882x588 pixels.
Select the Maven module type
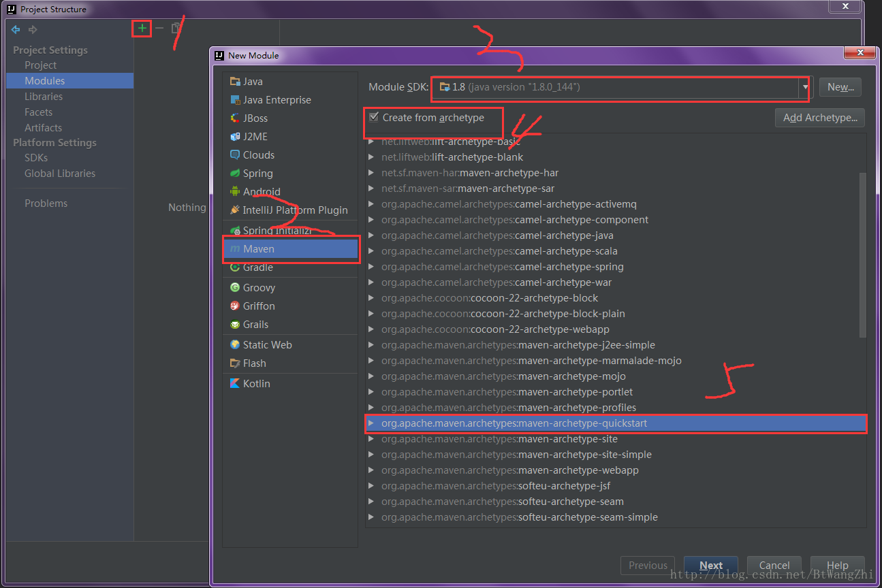290,249
